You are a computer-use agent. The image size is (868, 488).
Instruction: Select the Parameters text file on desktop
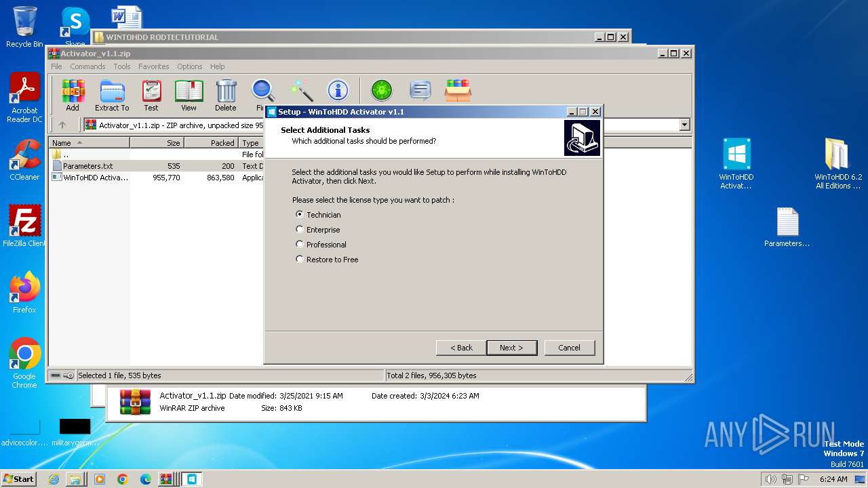(x=787, y=228)
